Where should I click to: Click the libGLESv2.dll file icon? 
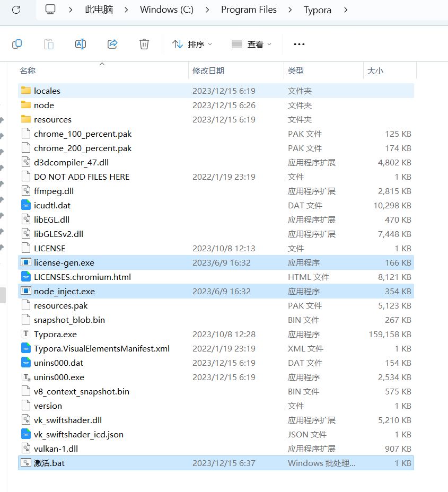pos(26,234)
